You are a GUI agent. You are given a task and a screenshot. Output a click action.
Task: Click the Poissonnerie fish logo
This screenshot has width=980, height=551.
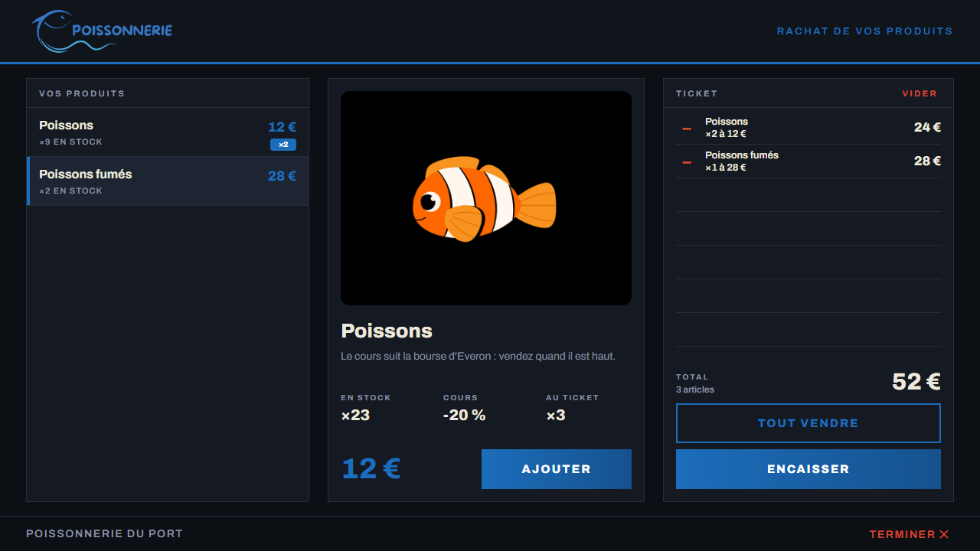click(102, 31)
